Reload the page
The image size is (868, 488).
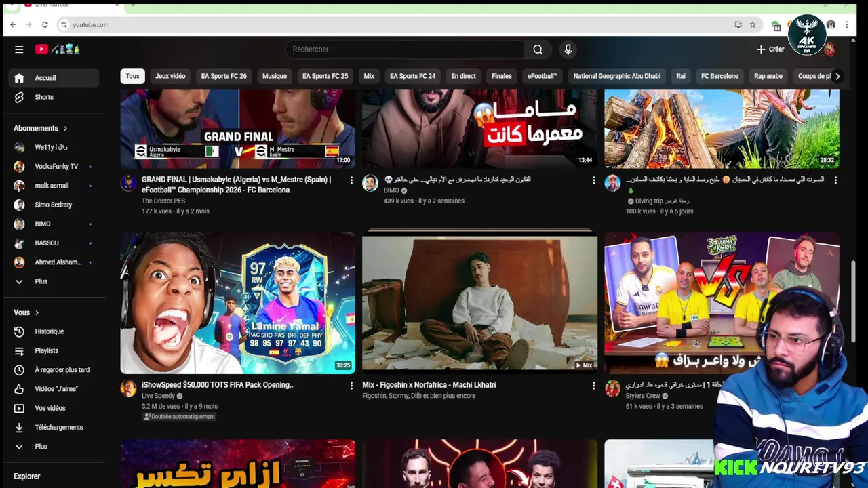tap(45, 24)
